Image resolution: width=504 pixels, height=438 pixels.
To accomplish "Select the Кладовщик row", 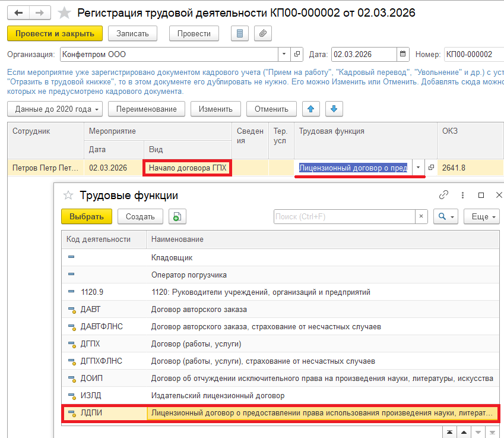I will pos(280,257).
